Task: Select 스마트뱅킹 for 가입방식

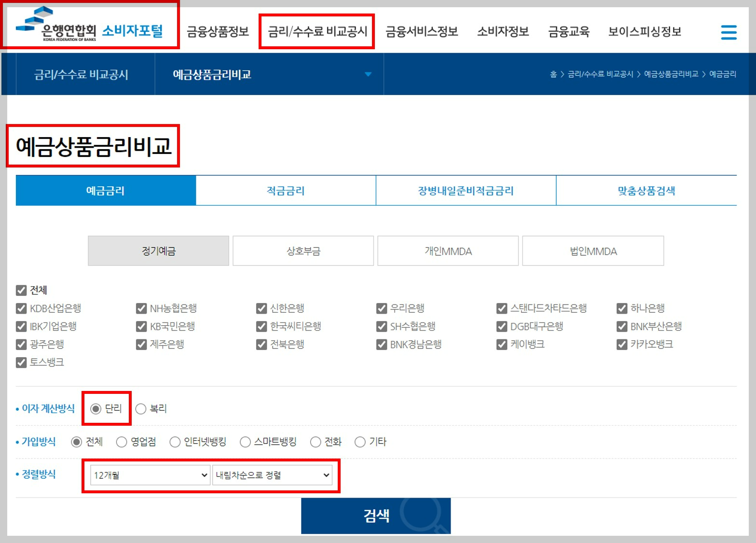Action: [245, 442]
